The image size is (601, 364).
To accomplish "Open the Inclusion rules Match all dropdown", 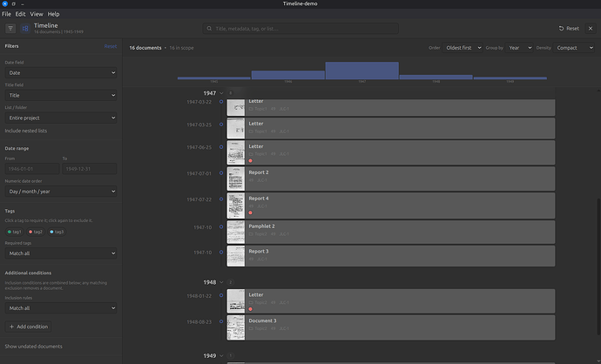I will [x=61, y=308].
